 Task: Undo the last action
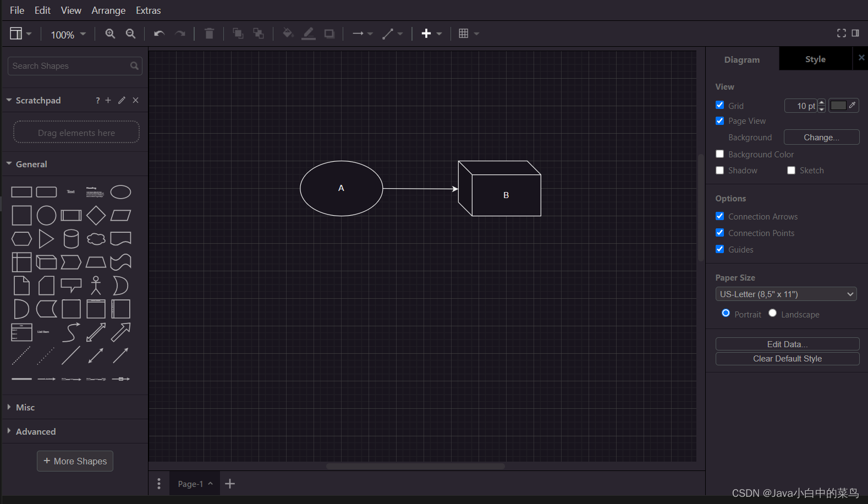click(159, 34)
